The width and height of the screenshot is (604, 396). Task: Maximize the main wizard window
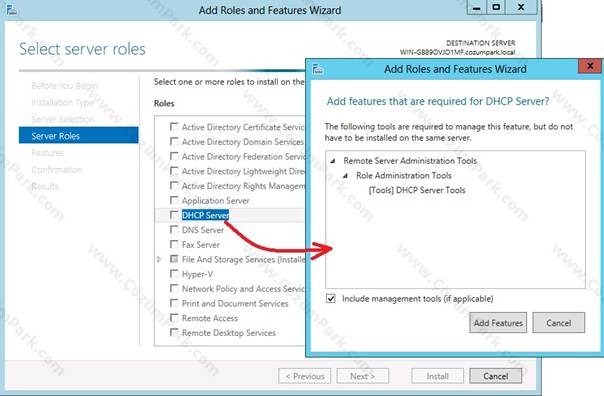click(x=496, y=8)
